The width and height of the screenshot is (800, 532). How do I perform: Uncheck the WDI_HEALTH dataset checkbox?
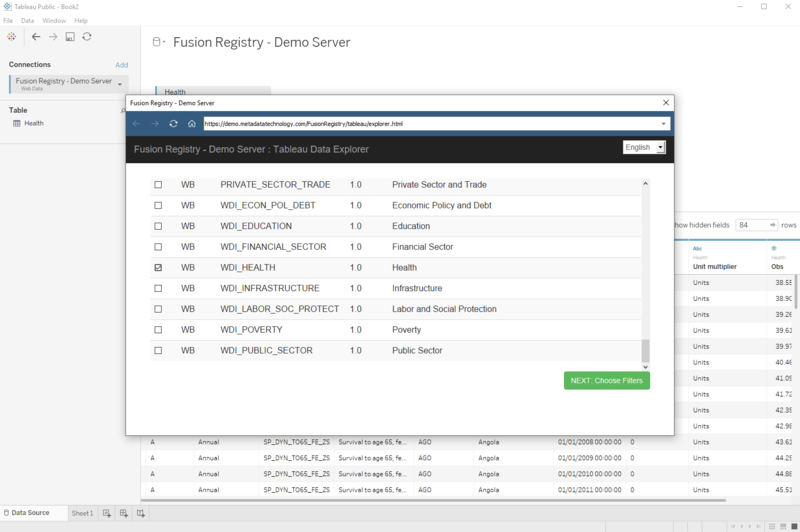157,268
